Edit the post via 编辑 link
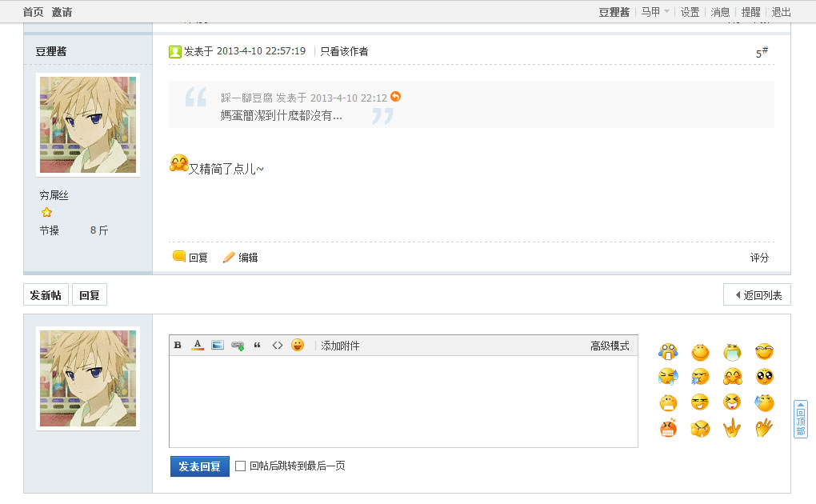 [x=241, y=258]
